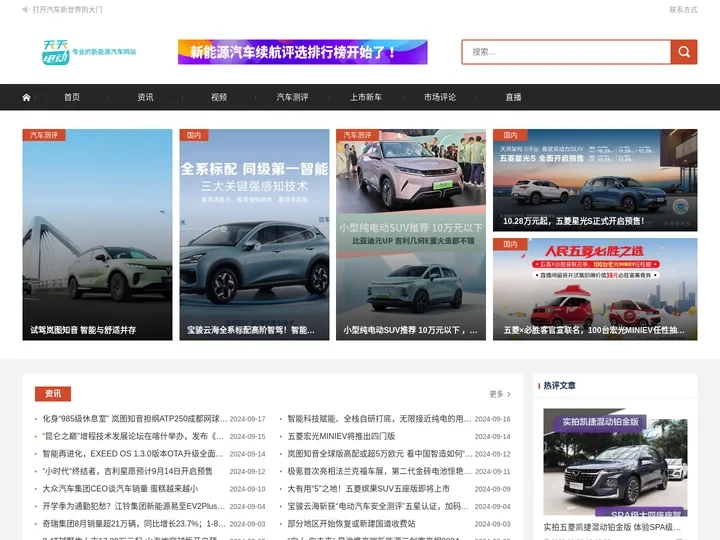The height and width of the screenshot is (540, 720).
Task: Open the 试驾岚图知音 智能与舒适并存 card
Action: coord(97,235)
